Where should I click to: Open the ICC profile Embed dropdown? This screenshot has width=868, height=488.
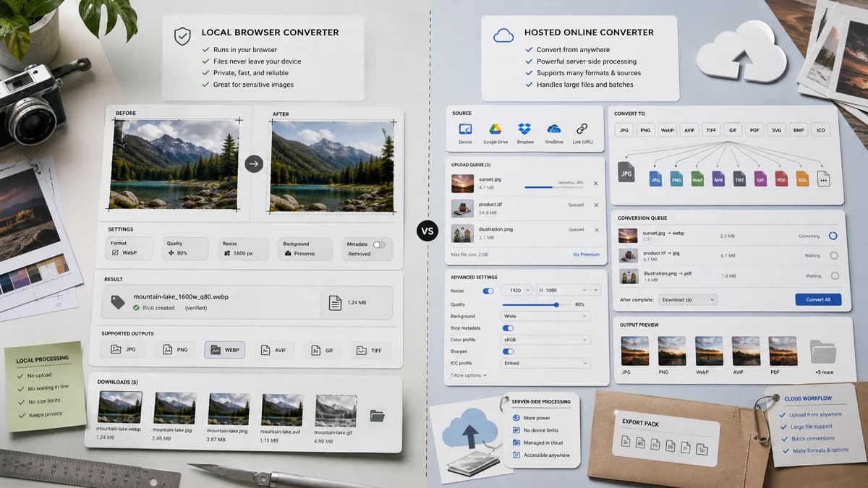(546, 363)
